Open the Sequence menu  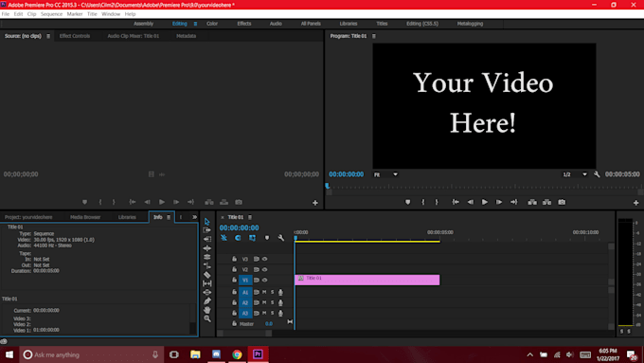52,14
